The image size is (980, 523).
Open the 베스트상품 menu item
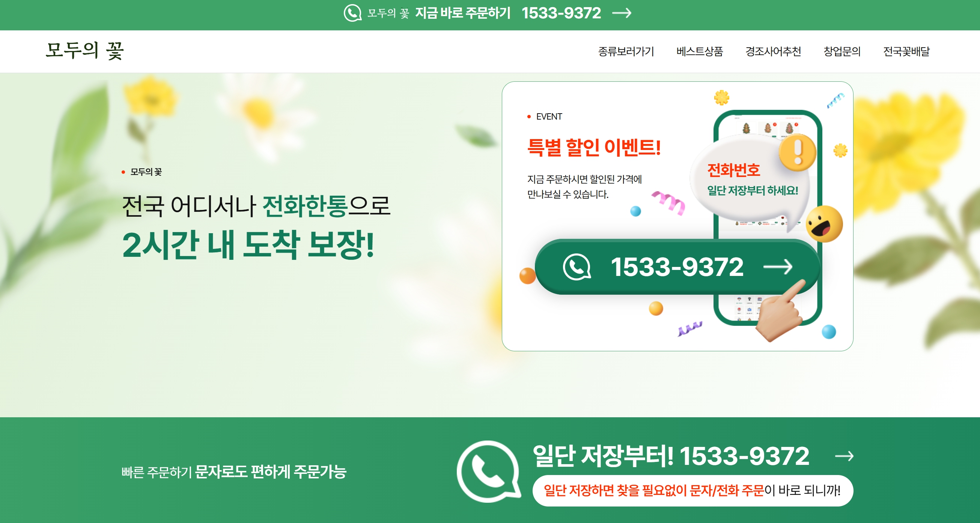(699, 51)
